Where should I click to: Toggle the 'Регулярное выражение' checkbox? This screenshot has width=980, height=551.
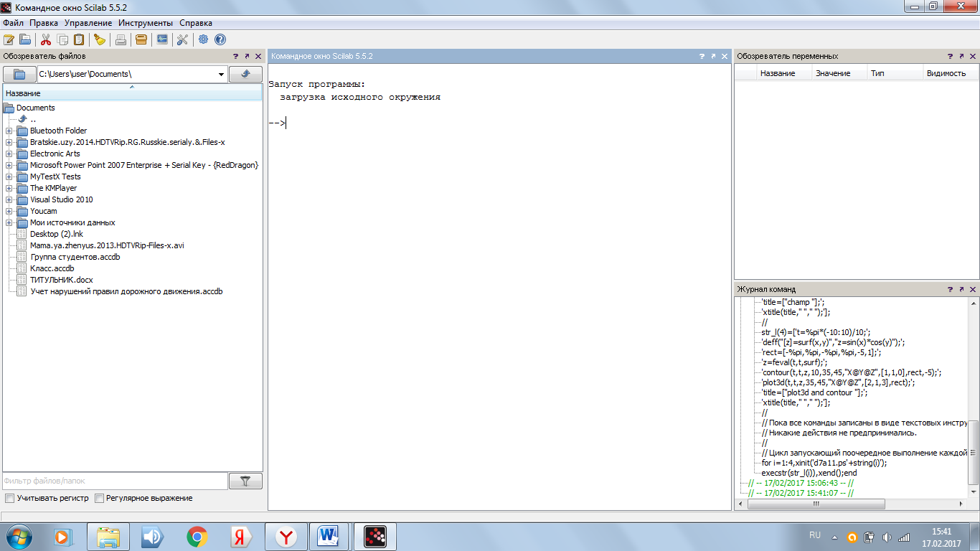[x=100, y=498]
